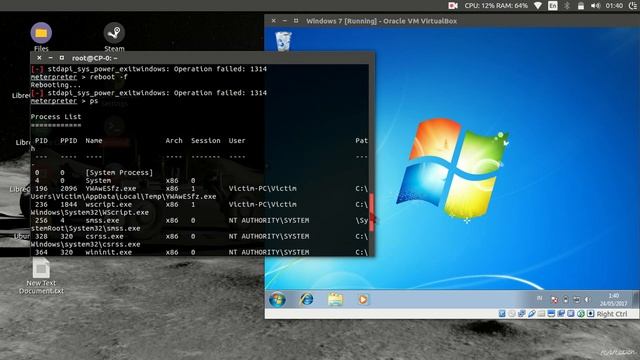Click the root@CP-0 terminal title bar
This screenshot has width=640, height=360.
202,58
